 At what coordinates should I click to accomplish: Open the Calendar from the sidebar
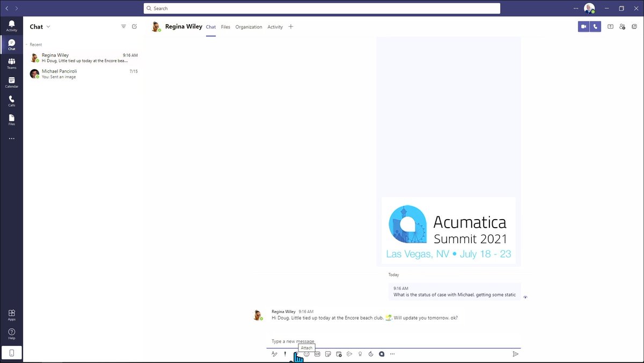[x=11, y=82]
